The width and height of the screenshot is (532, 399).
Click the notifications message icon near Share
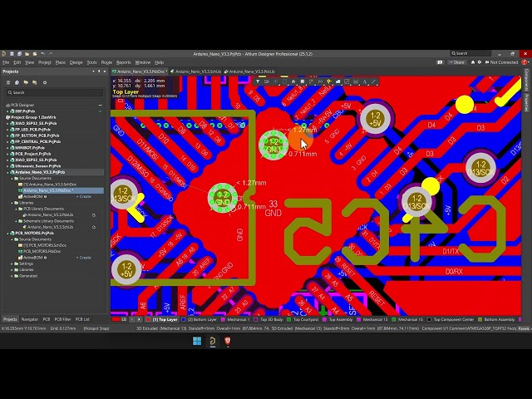[440, 62]
